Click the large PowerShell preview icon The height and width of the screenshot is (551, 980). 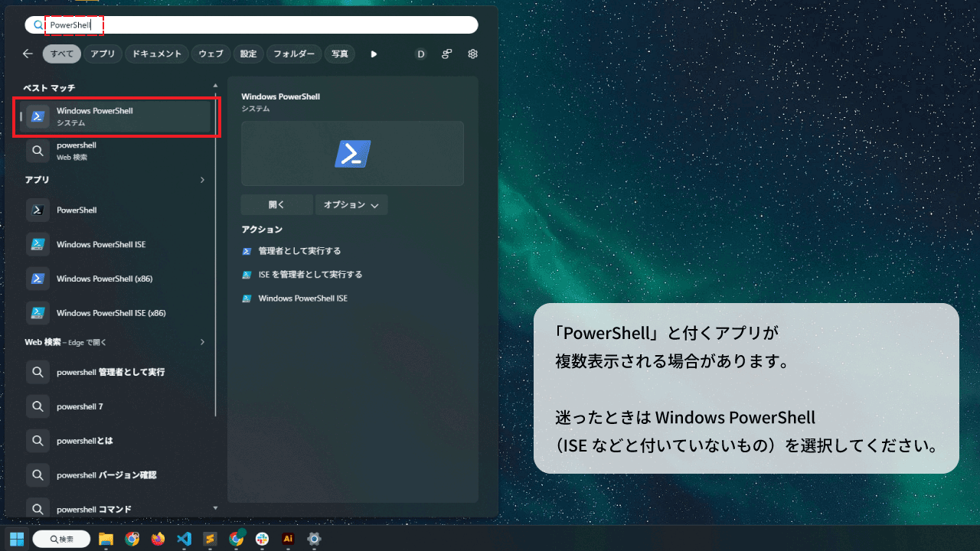pyautogui.click(x=352, y=154)
